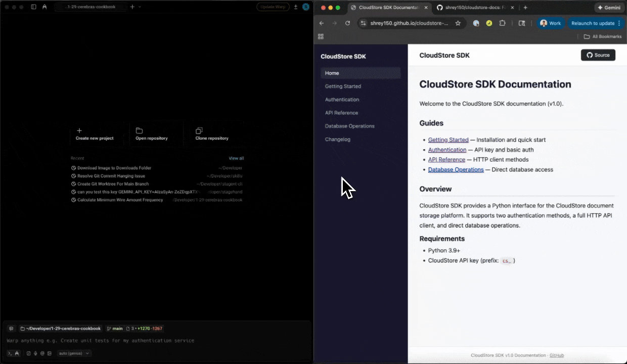Click the git diff counter +1270 -1267
This screenshot has height=364, width=627.
[150, 328]
